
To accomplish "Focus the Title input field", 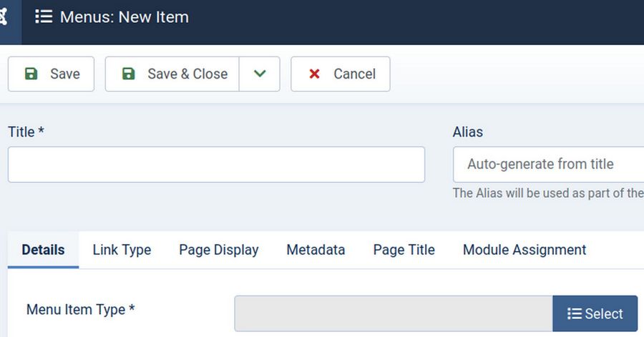I will (216, 165).
